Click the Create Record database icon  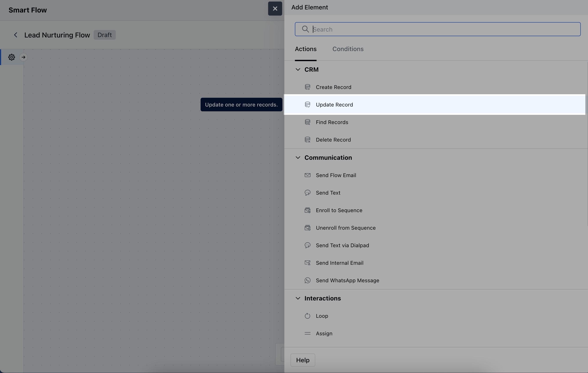click(307, 87)
